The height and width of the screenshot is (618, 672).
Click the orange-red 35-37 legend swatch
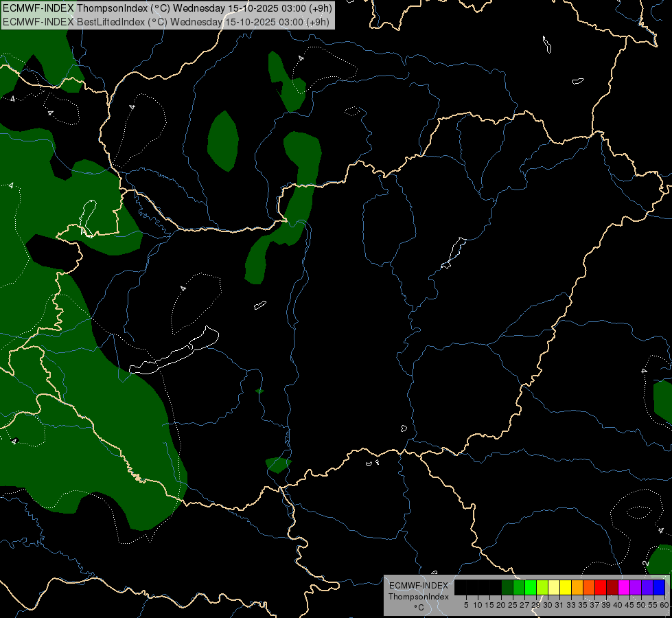589,587
